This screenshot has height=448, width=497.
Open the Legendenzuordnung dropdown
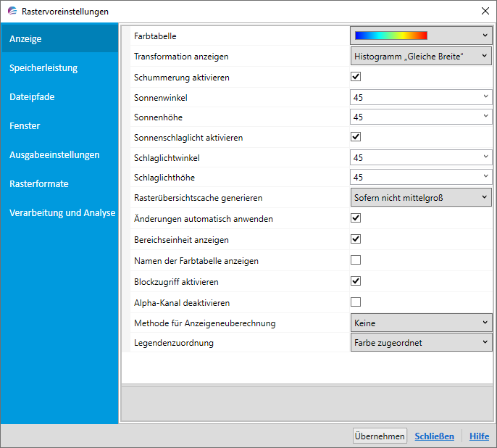coord(421,343)
